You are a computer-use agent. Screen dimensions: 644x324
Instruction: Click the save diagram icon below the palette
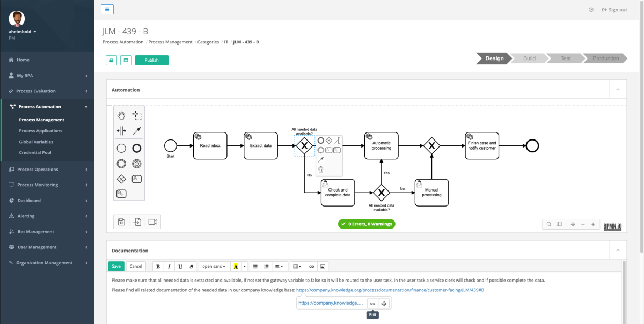pos(121,222)
